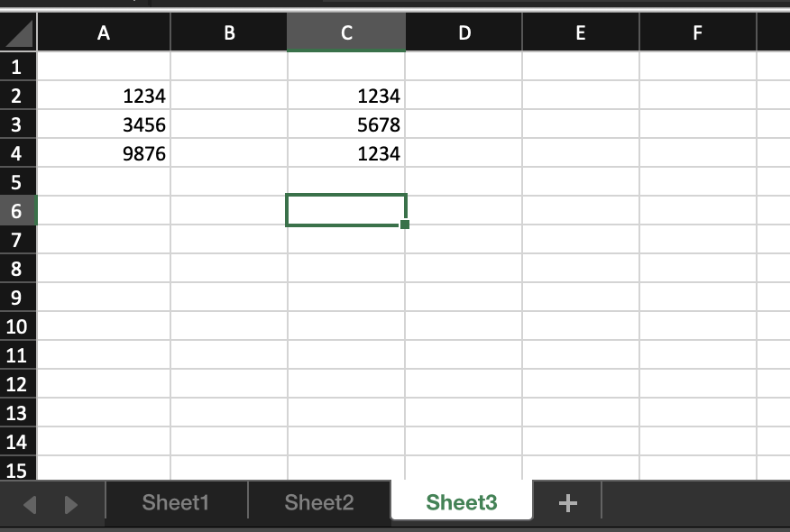Click the selected cell C6
Image resolution: width=790 pixels, height=532 pixels.
click(x=346, y=211)
